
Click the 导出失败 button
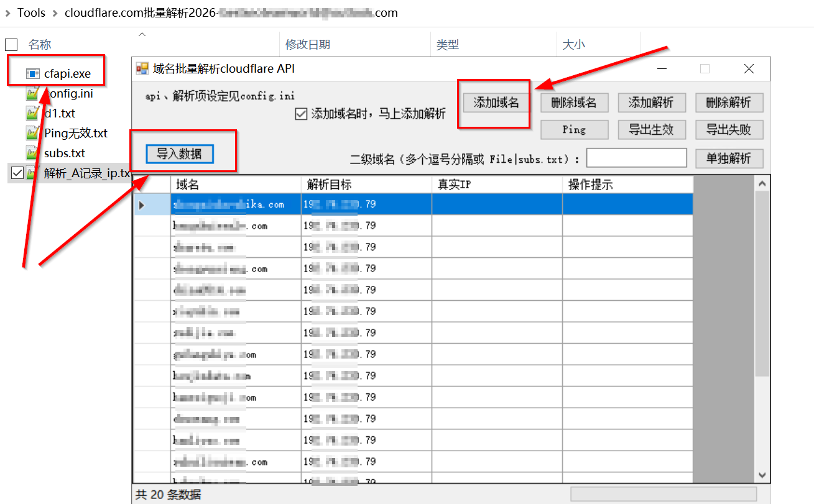pyautogui.click(x=729, y=129)
